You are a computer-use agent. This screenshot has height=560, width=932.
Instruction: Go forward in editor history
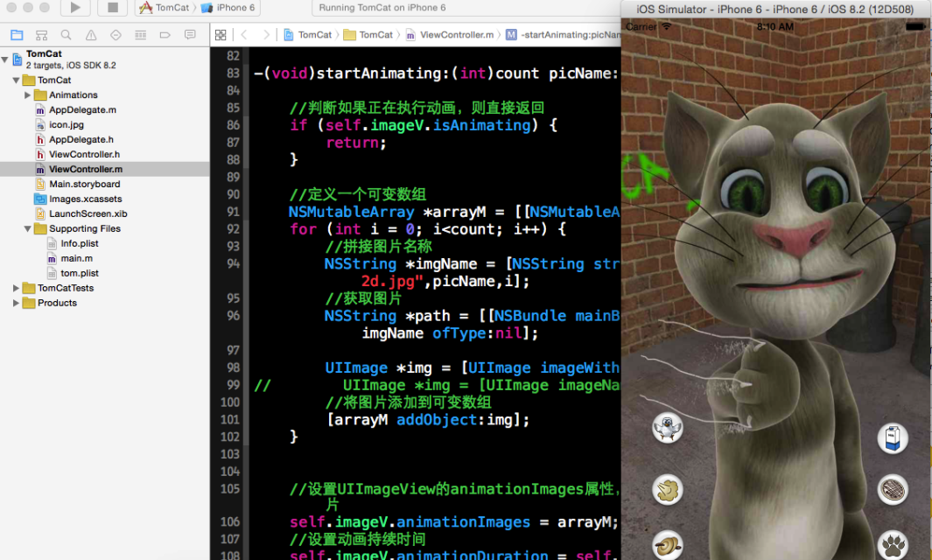click(x=266, y=35)
